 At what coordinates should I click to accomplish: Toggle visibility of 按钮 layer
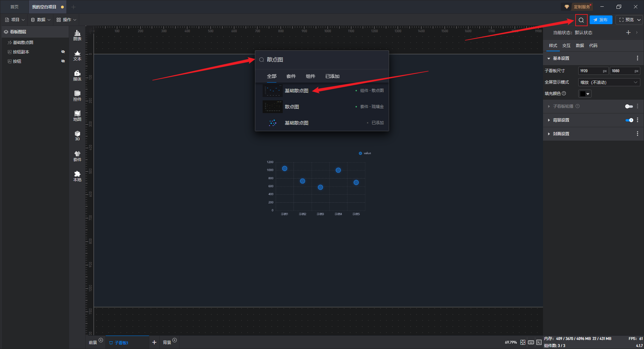63,61
